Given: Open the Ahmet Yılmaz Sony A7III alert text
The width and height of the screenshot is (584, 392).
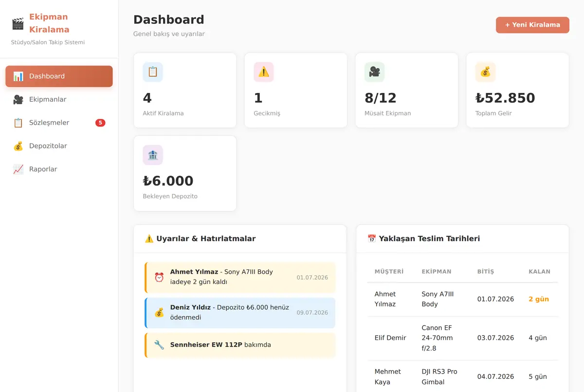Looking at the screenshot, I should pos(221,277).
